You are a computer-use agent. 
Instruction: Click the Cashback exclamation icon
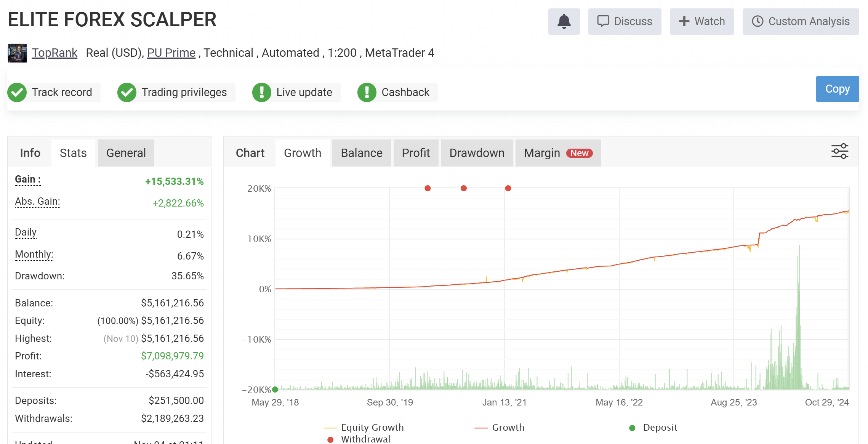[x=367, y=92]
